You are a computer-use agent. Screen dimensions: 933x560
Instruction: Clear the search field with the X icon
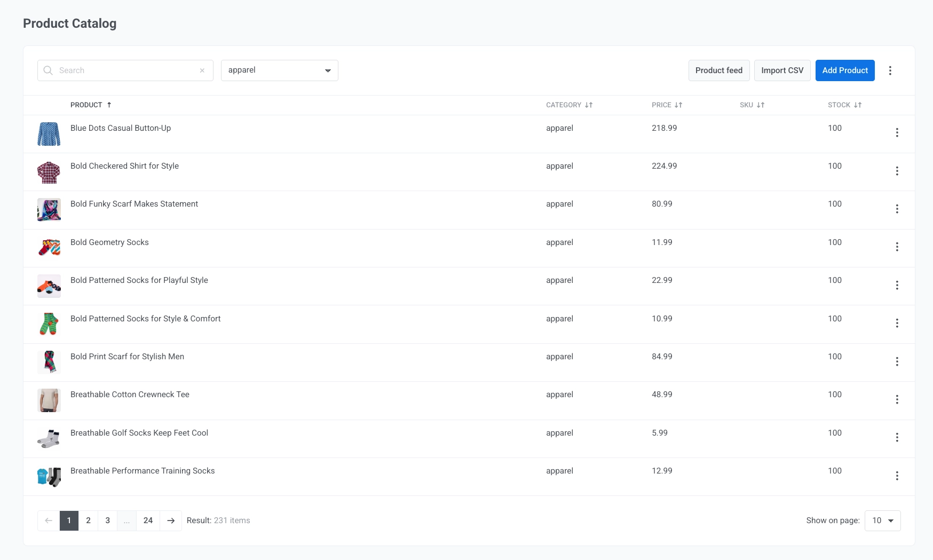202,70
